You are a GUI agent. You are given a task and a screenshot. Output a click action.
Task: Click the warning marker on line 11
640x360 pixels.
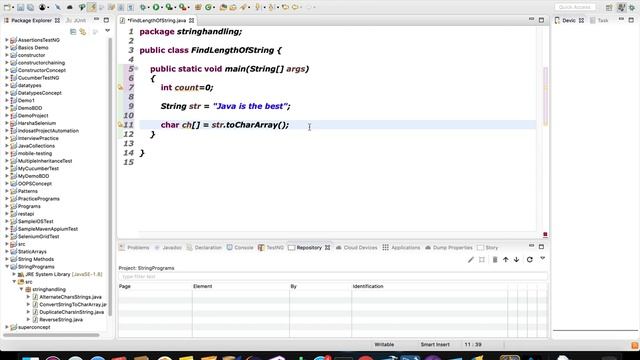coord(120,124)
